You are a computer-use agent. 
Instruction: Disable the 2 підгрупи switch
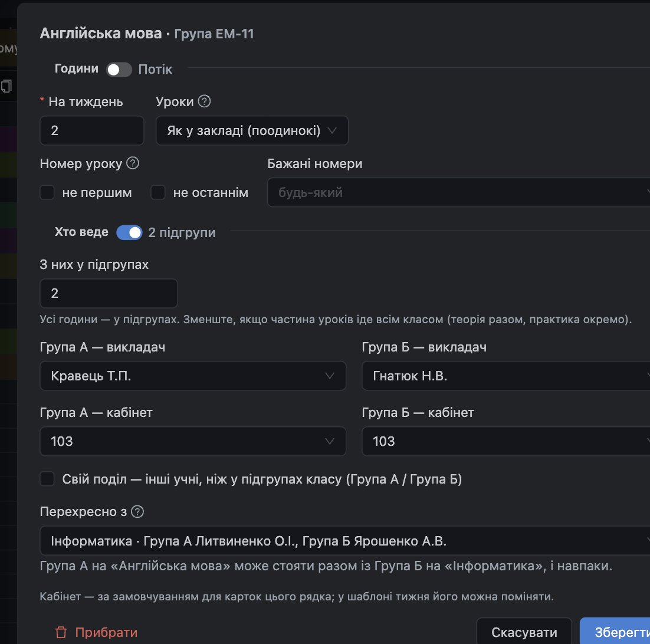129,232
